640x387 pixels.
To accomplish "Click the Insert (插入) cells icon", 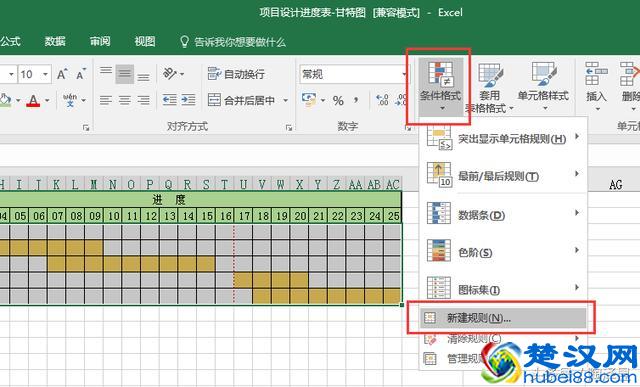I will pyautogui.click(x=596, y=74).
